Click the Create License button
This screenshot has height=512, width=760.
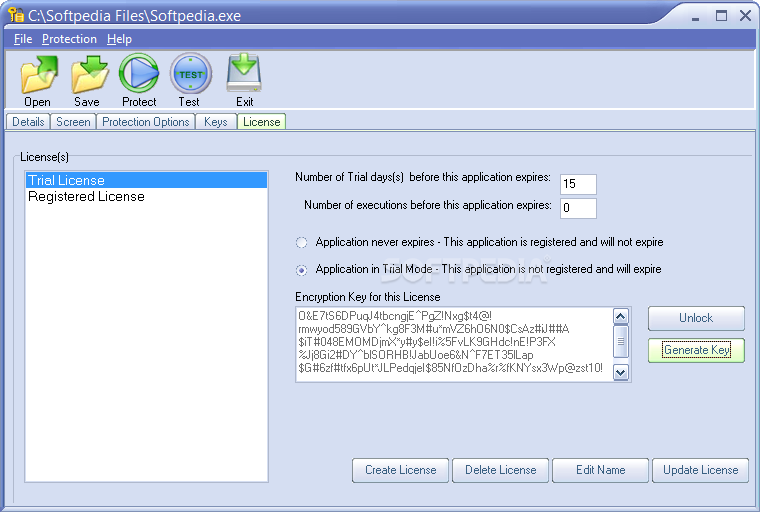pyautogui.click(x=400, y=470)
